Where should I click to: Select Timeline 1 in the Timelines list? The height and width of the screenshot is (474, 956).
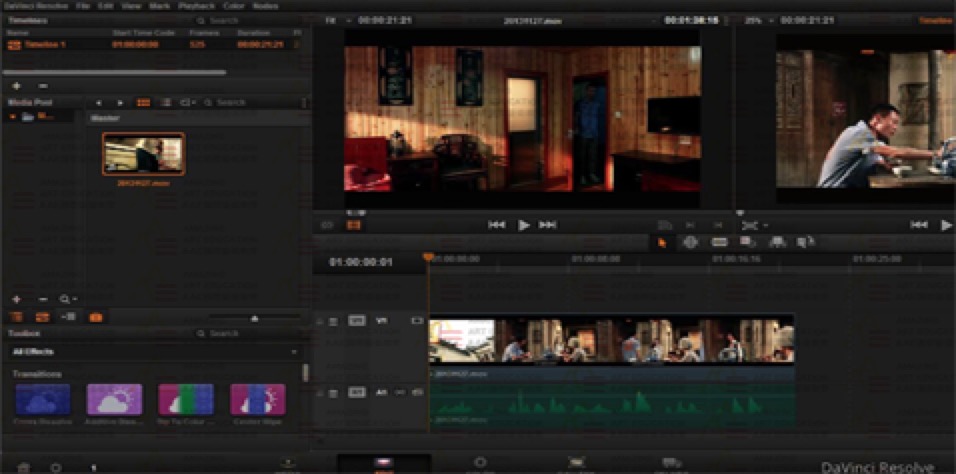point(152,45)
